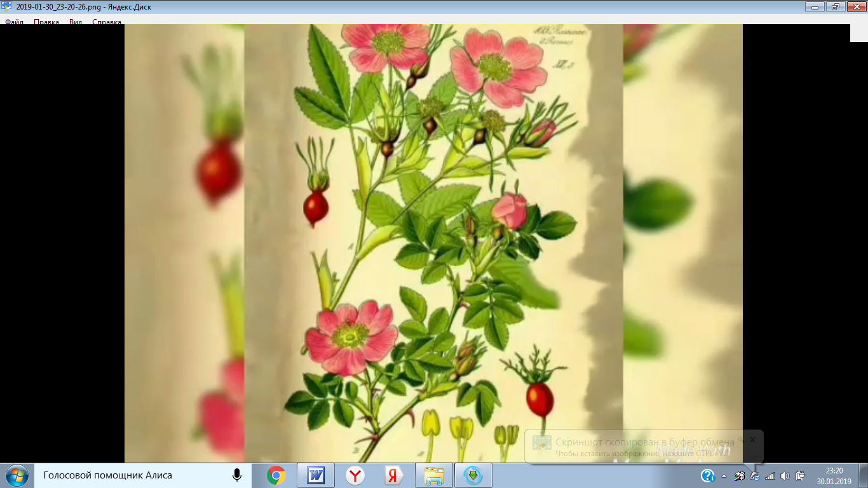
Task: Close the screenshot copied notification
Action: click(x=752, y=439)
